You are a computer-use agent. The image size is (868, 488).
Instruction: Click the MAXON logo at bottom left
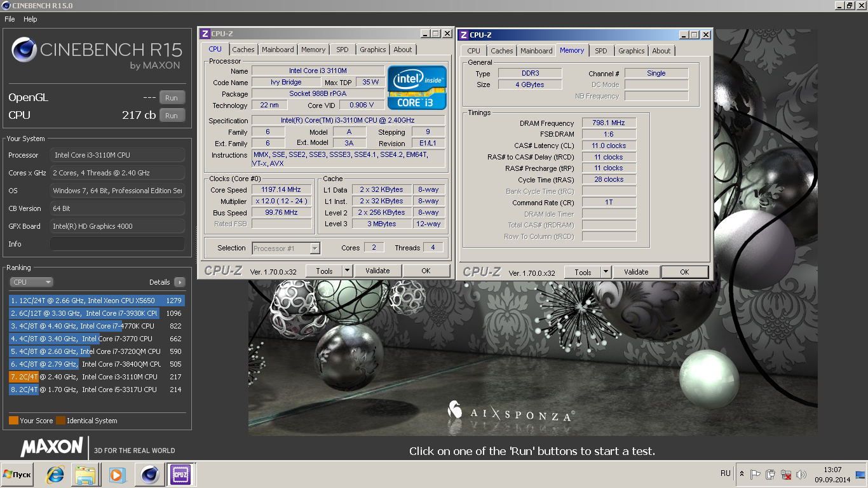(x=52, y=447)
